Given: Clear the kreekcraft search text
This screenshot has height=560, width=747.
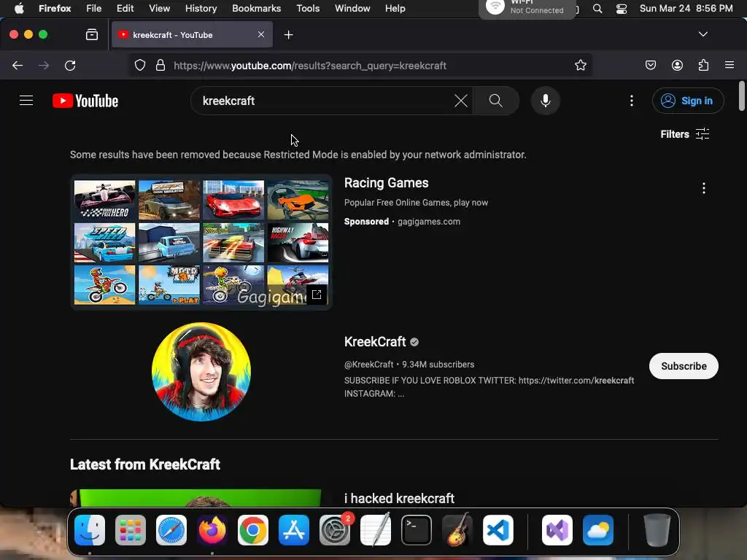Looking at the screenshot, I should 461,101.
